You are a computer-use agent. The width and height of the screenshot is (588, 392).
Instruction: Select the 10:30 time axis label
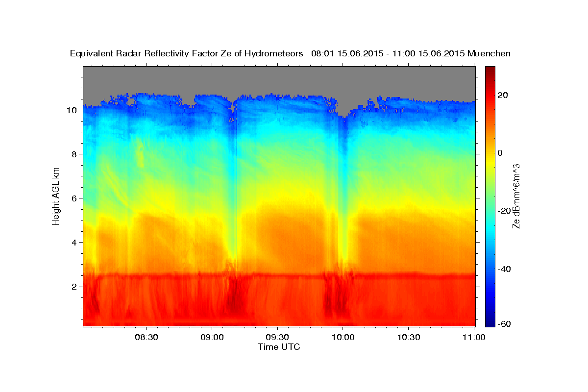click(x=408, y=337)
